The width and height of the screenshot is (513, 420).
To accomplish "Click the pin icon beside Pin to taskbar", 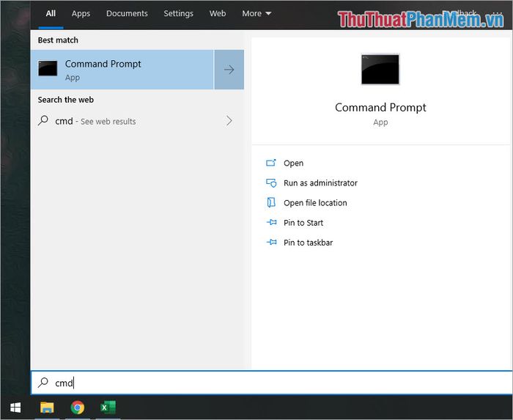I will point(272,242).
